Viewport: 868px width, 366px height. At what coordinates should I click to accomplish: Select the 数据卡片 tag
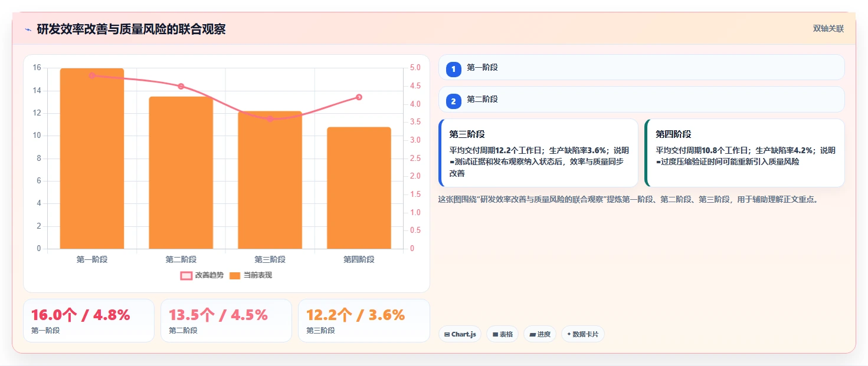583,334
